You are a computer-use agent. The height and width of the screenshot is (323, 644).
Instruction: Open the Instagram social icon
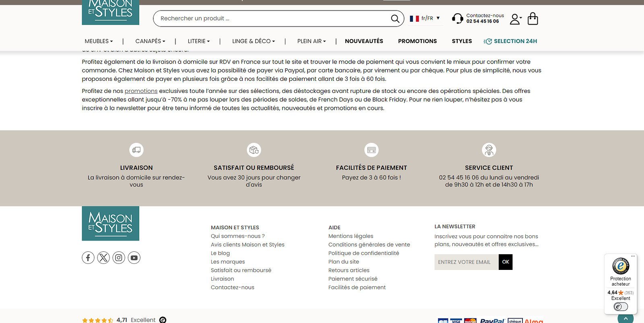click(x=119, y=257)
